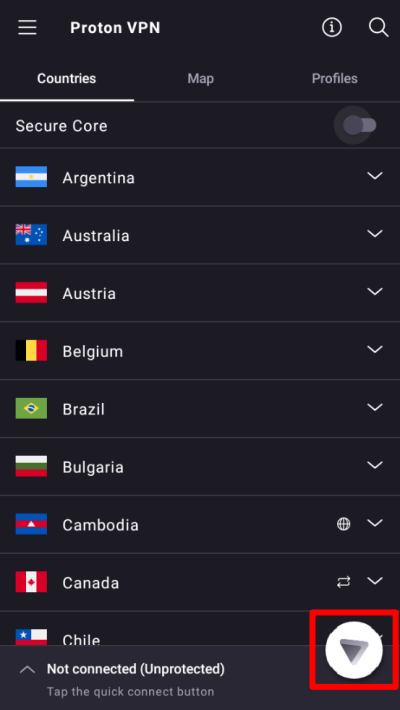Tap the Brazil flag icon
Image resolution: width=400 pixels, height=710 pixels.
(x=31, y=408)
